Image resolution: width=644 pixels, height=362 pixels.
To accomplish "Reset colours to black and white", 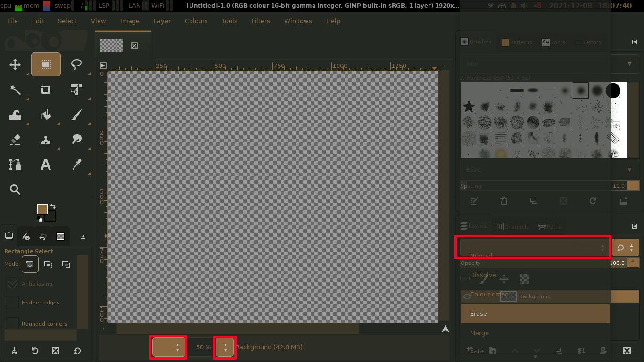I will pos(40,219).
